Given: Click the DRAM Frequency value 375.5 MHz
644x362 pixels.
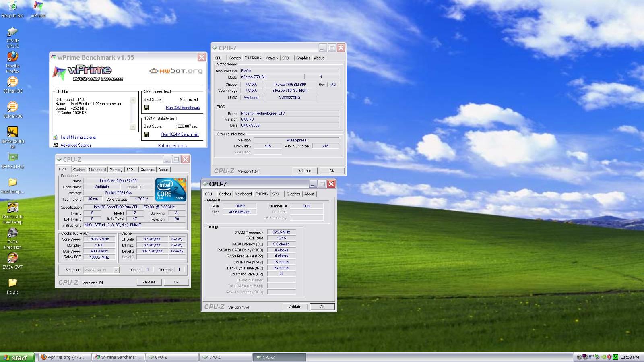Looking at the screenshot, I should [281, 232].
